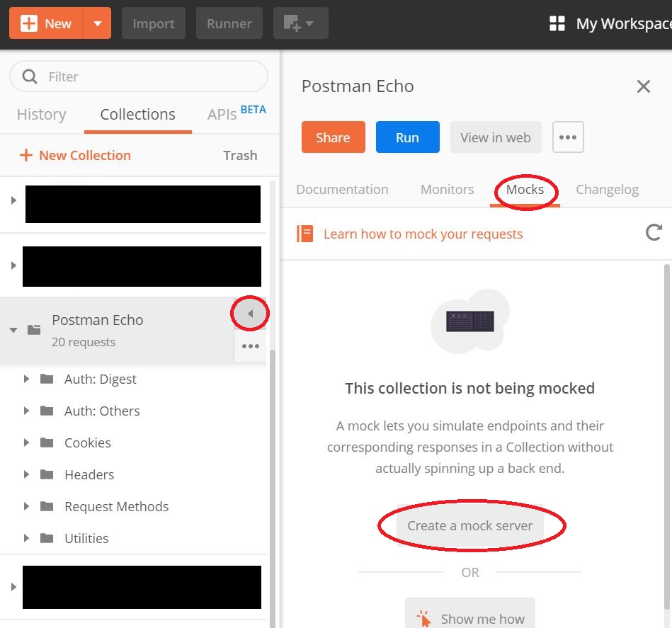This screenshot has width=672, height=628.
Task: Open the three-dot menu beside Postman Echo collection
Action: click(x=250, y=346)
